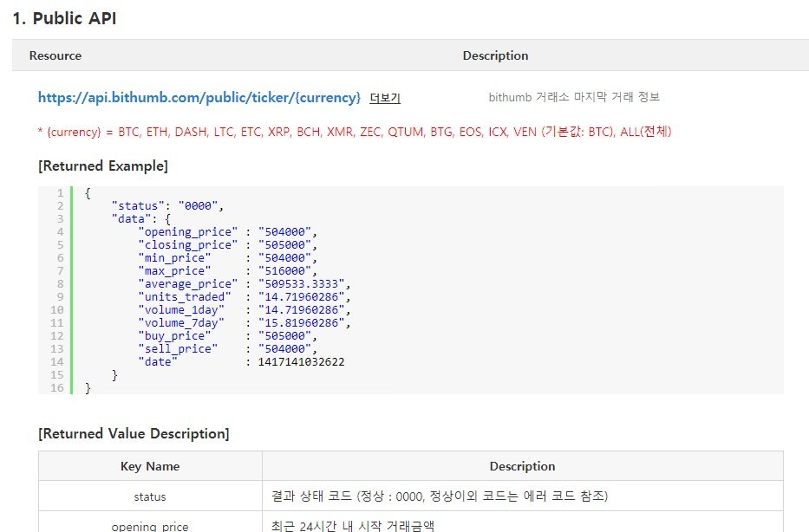Select the '1. Public API' heading
Image resolution: width=809 pixels, height=532 pixels.
tap(64, 18)
